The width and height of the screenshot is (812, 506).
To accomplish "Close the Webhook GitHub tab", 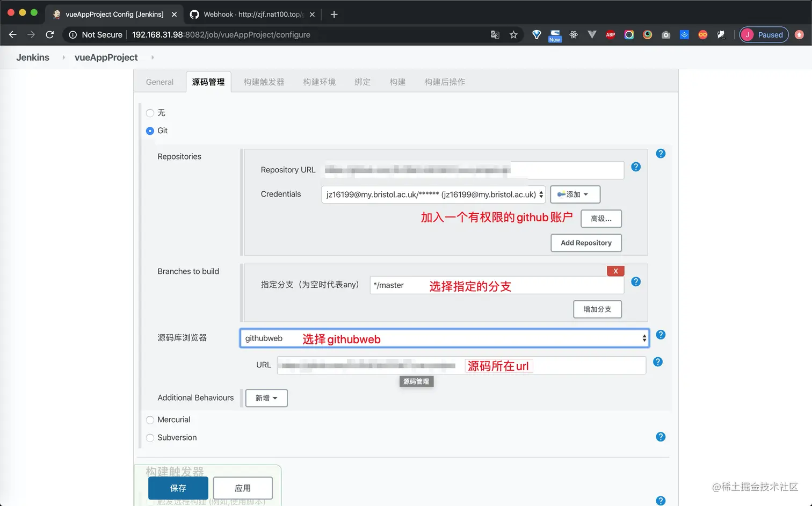I will (x=312, y=15).
